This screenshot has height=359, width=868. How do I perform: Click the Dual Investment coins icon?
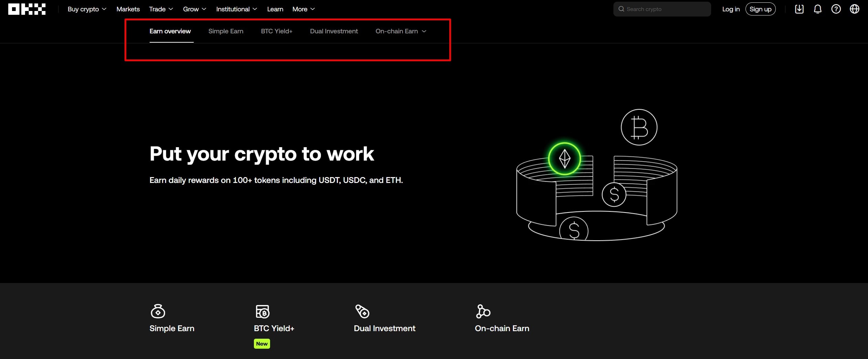tap(362, 311)
